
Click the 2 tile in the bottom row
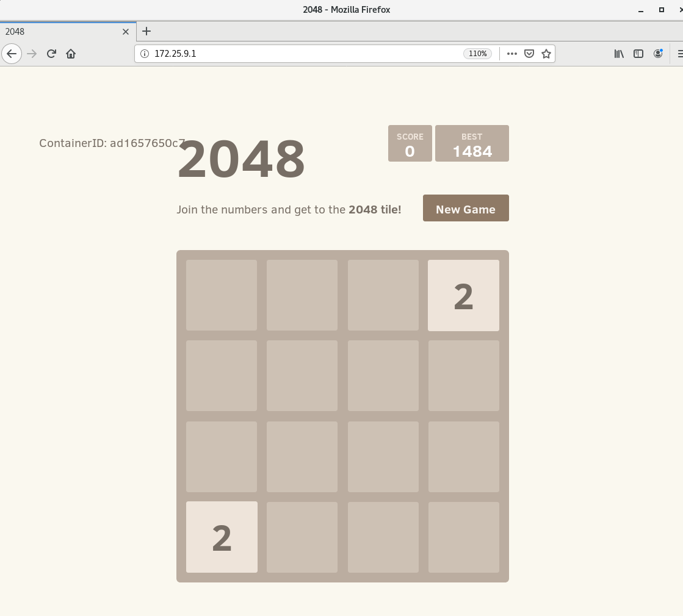coord(222,537)
